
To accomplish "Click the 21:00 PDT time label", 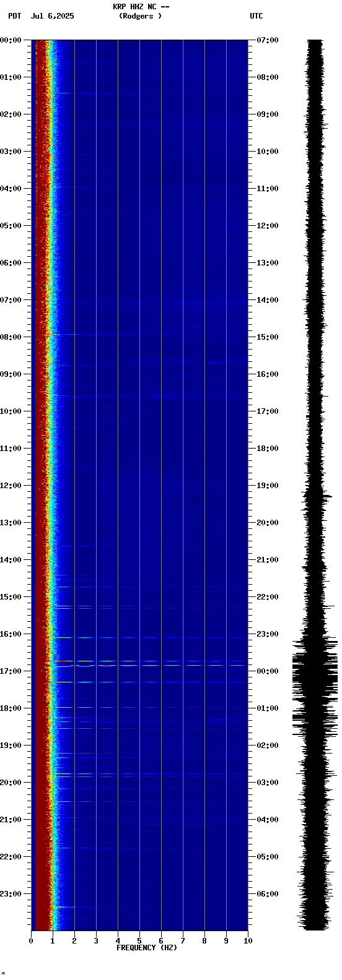I will (x=11, y=820).
